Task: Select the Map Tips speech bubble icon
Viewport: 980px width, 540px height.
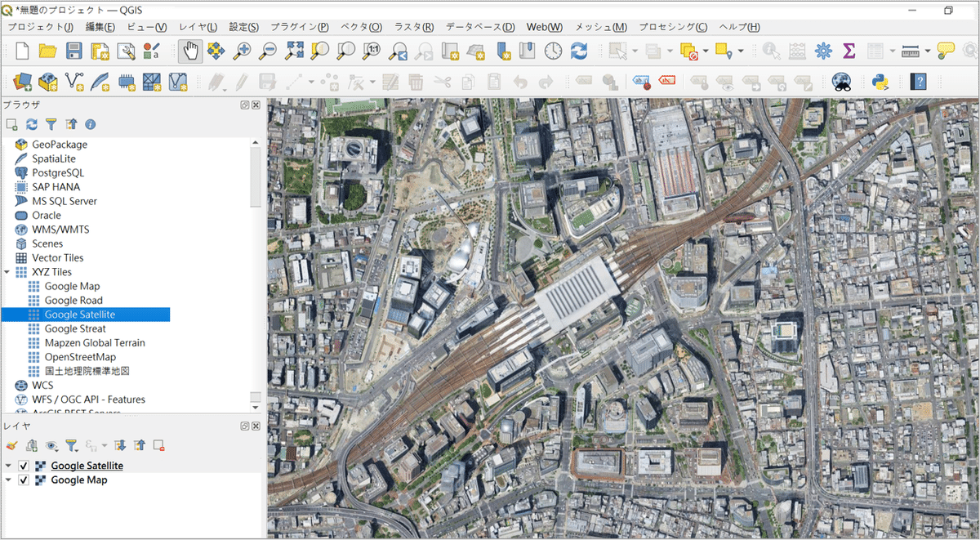Action: click(x=947, y=51)
